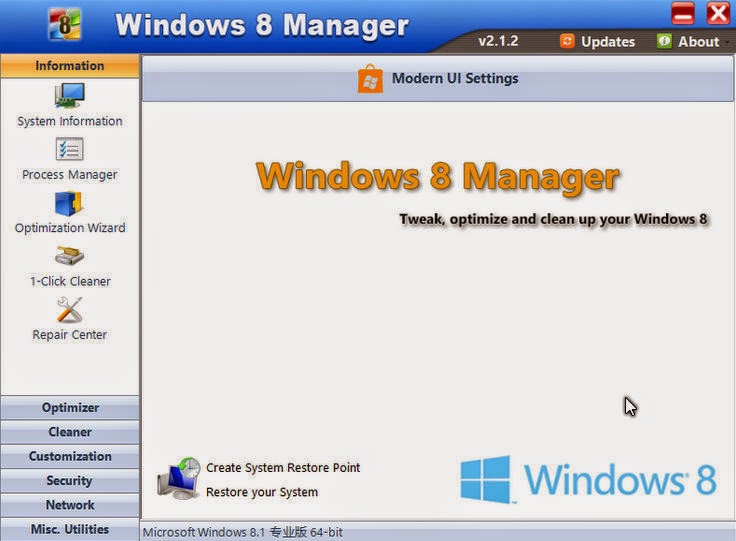Image resolution: width=736 pixels, height=541 pixels.
Task: Open Modern UI Settings button
Action: (x=437, y=78)
